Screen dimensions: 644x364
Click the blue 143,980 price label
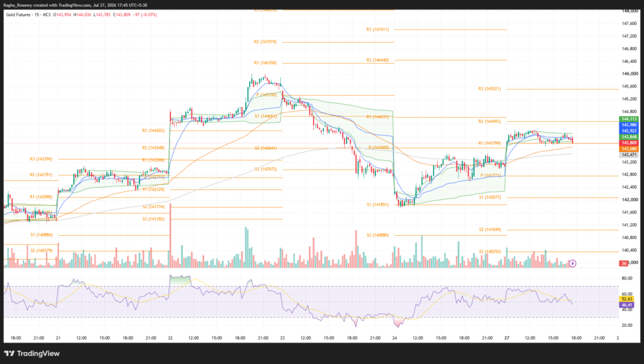click(x=629, y=124)
